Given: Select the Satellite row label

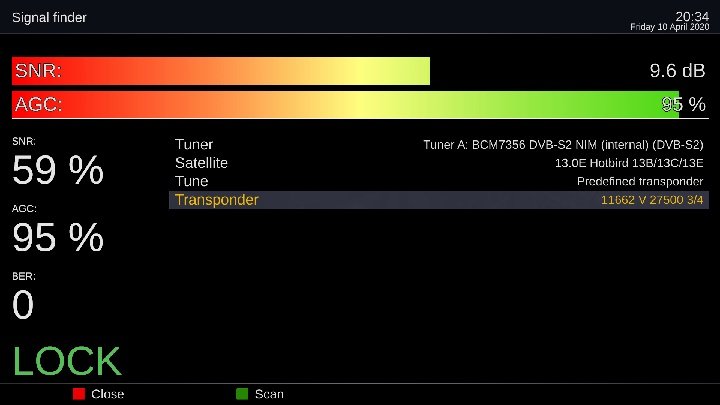Looking at the screenshot, I should [201, 163].
